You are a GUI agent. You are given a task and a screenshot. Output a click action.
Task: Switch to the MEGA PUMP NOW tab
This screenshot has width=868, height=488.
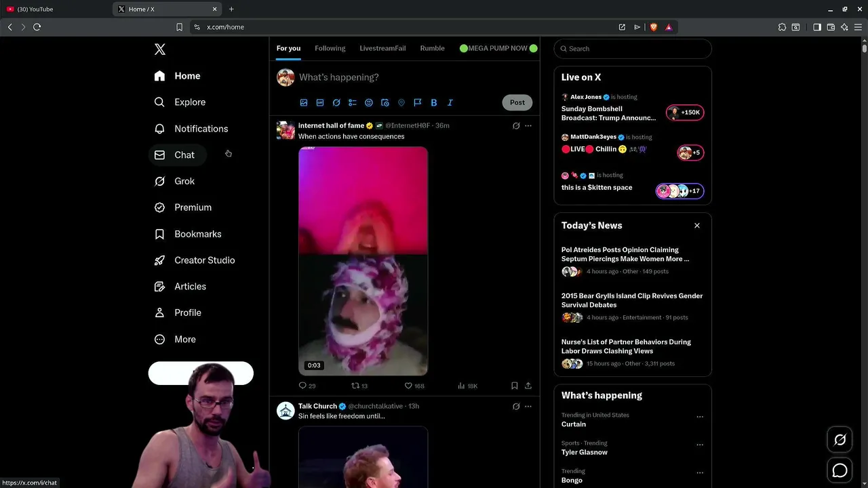coord(498,48)
